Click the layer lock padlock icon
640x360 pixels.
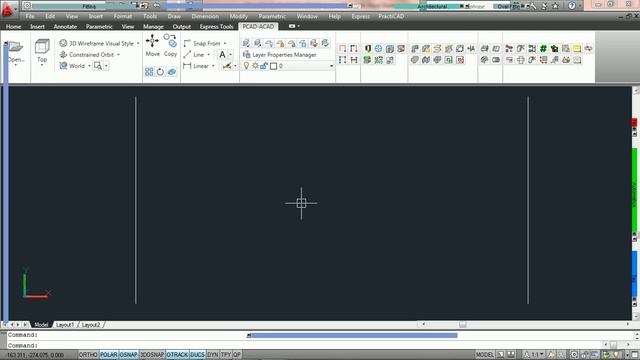click(264, 66)
